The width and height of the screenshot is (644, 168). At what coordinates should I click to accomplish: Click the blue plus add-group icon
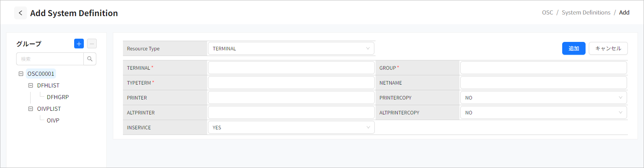pos(79,44)
